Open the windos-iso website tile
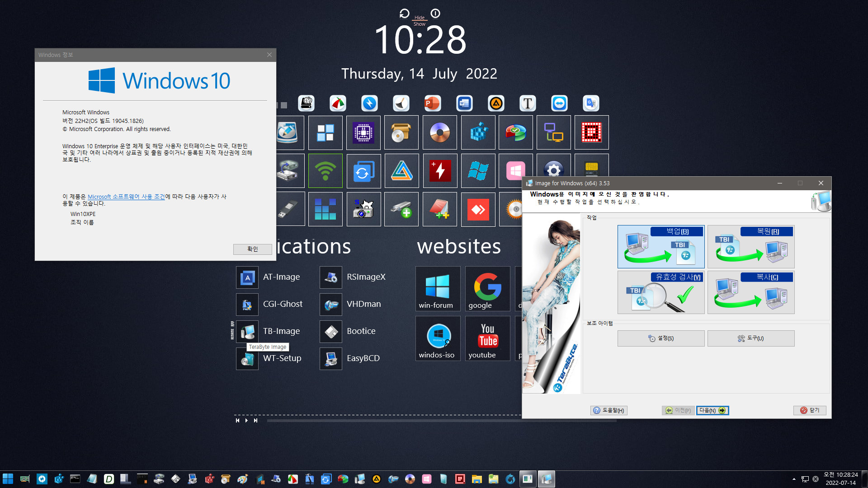Screen dimensions: 868x488 point(438,338)
